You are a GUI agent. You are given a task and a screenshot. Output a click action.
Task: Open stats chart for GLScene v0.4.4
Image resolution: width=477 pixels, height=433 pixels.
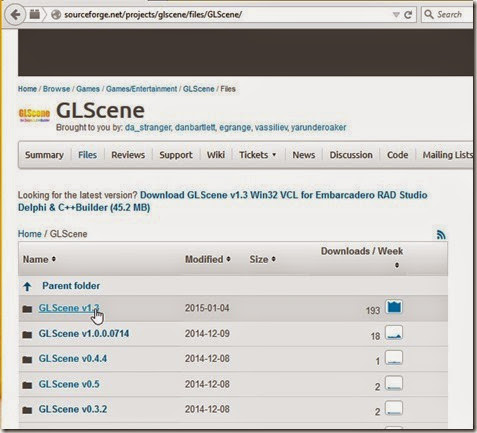(394, 358)
